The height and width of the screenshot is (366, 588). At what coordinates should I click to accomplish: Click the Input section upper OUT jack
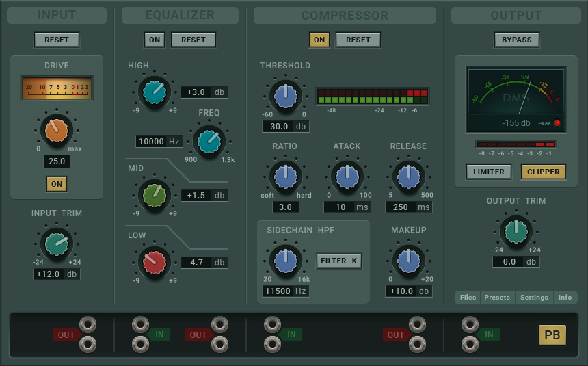click(x=88, y=325)
